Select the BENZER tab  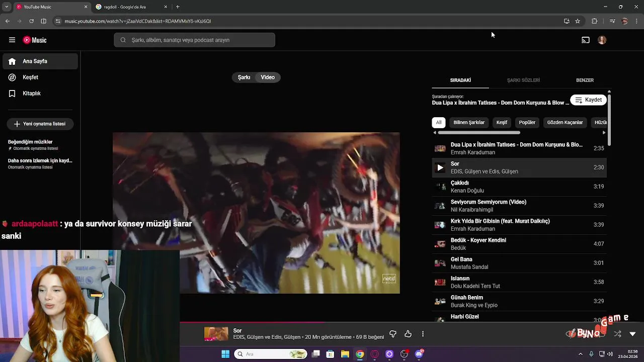585,80
